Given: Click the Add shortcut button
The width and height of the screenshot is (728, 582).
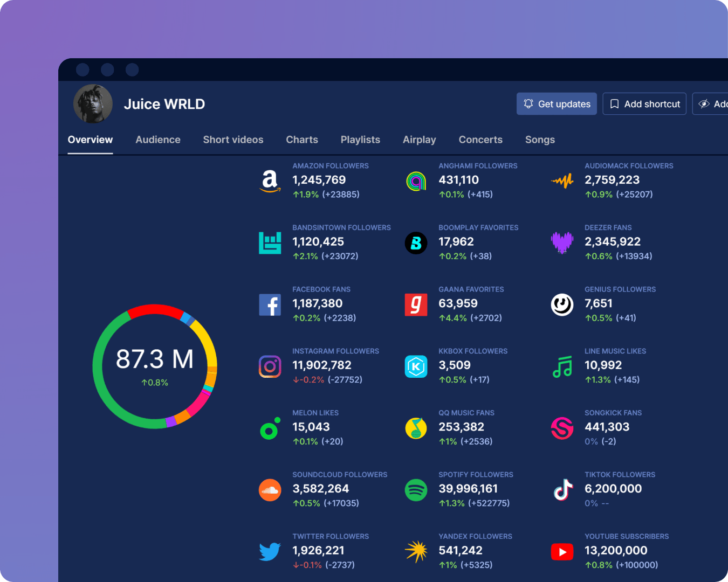Looking at the screenshot, I should pos(644,104).
